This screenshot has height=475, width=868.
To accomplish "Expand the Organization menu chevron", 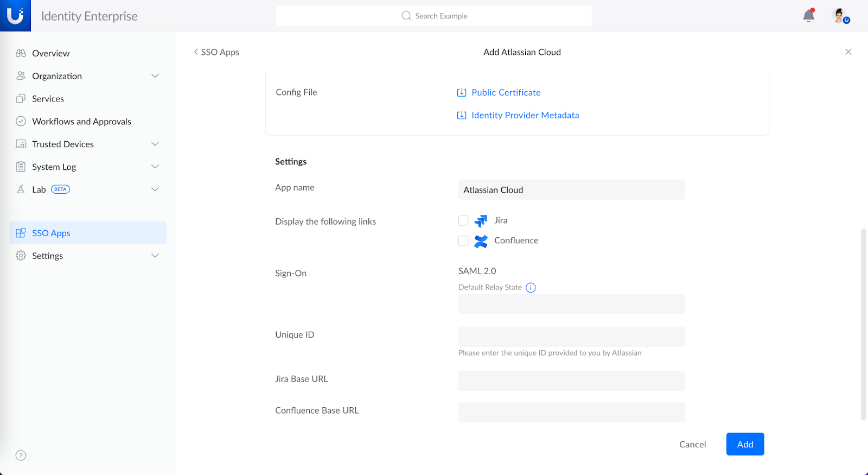I will (155, 76).
